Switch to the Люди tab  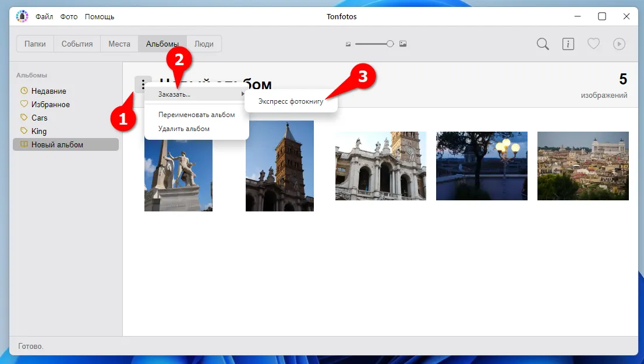tap(204, 43)
